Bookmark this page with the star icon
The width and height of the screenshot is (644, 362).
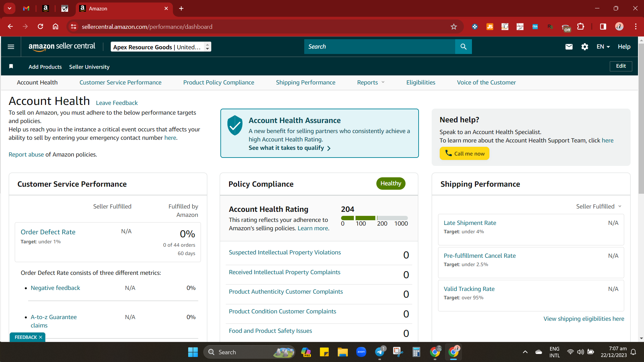point(454,26)
